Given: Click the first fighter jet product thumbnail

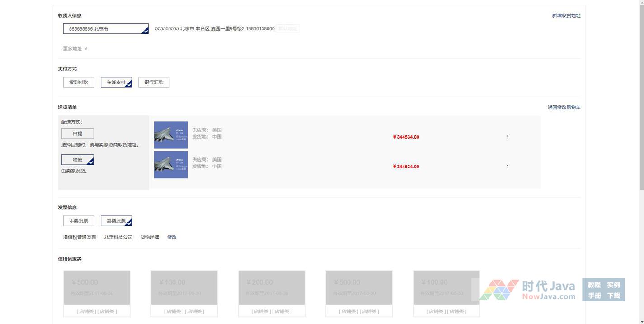Looking at the screenshot, I should (x=170, y=135).
